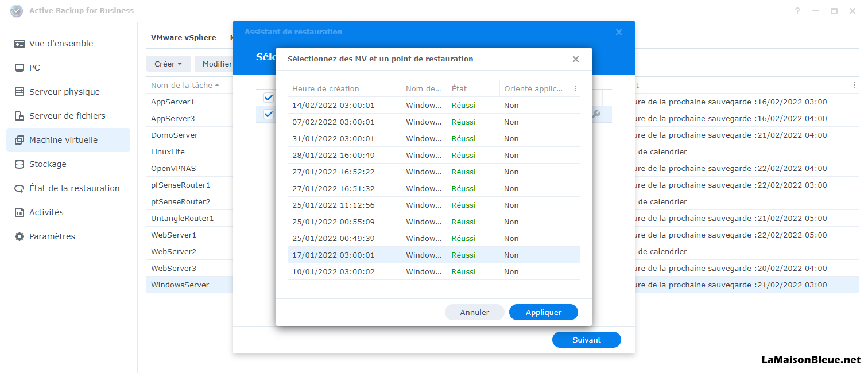
Task: Open Serveur de fichiers section
Action: (x=68, y=116)
